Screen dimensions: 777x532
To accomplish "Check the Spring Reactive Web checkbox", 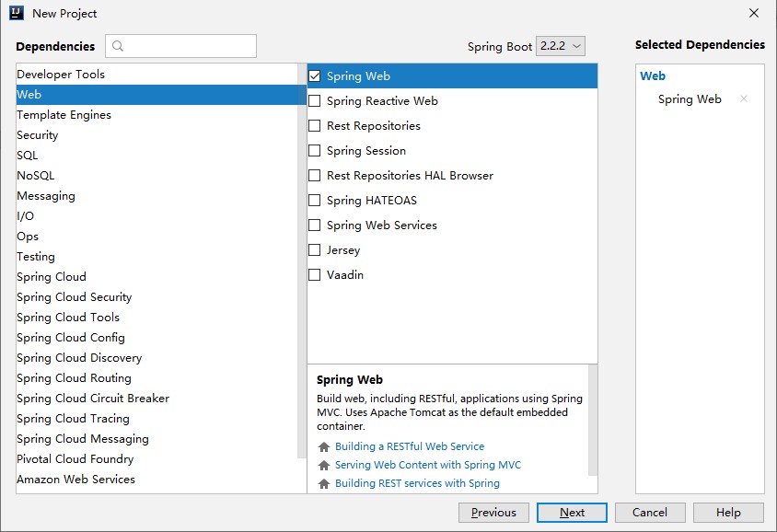I will [315, 100].
